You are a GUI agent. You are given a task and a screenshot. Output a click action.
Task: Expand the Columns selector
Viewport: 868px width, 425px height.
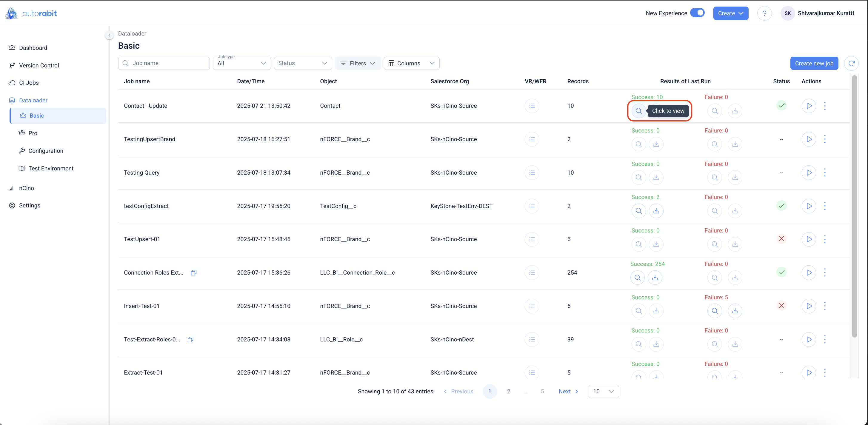(411, 63)
